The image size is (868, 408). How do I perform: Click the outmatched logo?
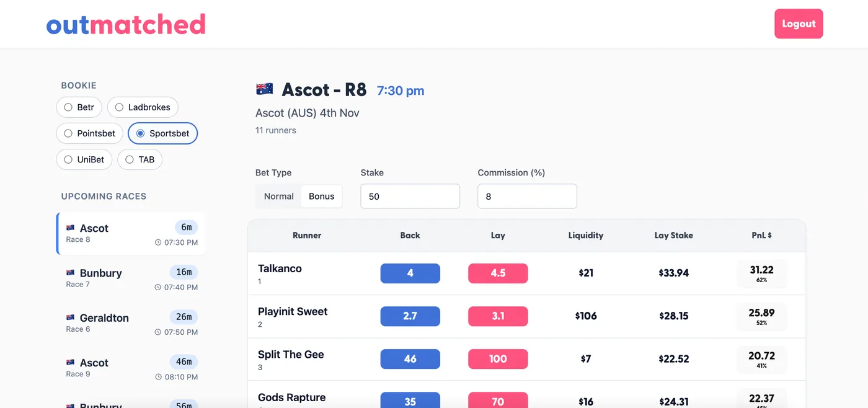pos(126,24)
